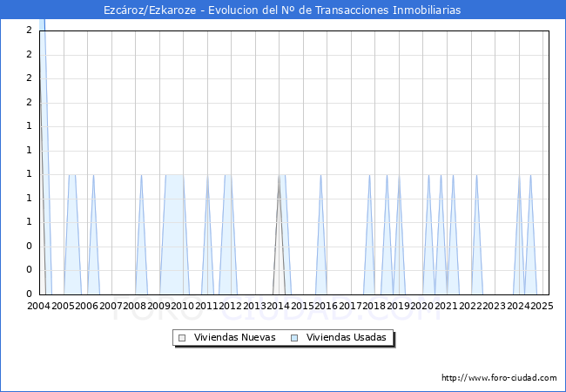Click the blue used-housing peak at 2016
This screenshot has height=392, width=566.
[321, 234]
